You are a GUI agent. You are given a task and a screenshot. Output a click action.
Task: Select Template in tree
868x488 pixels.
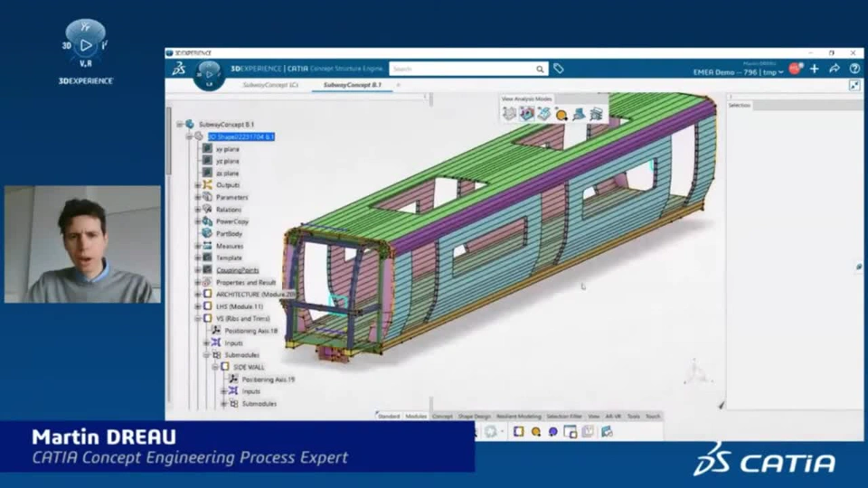229,258
